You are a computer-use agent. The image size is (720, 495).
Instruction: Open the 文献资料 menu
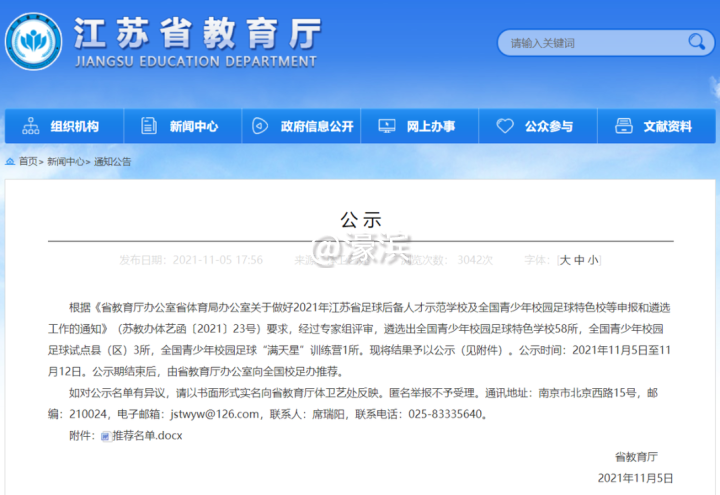[667, 126]
